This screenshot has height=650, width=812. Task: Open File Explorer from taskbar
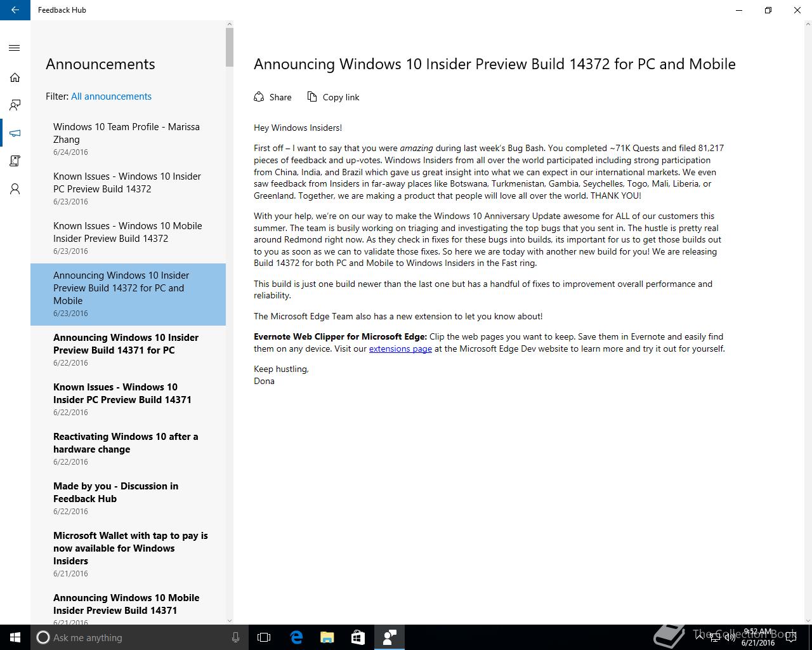327,637
